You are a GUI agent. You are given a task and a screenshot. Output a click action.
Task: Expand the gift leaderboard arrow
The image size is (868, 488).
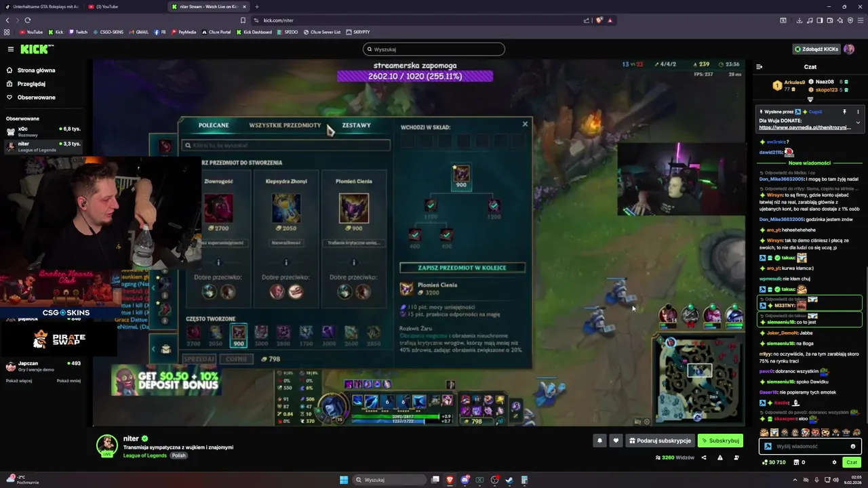pos(810,100)
